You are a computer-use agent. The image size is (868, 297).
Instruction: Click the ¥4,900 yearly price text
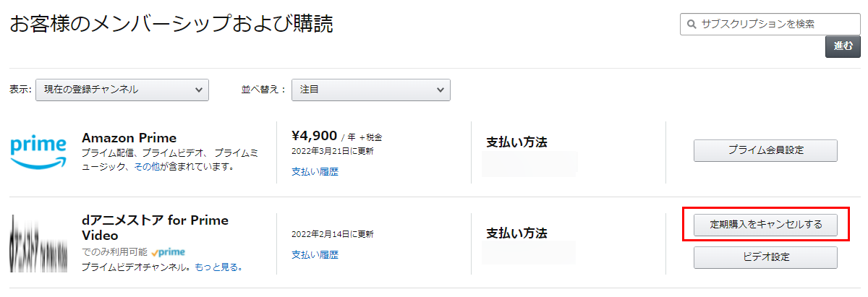pyautogui.click(x=315, y=136)
